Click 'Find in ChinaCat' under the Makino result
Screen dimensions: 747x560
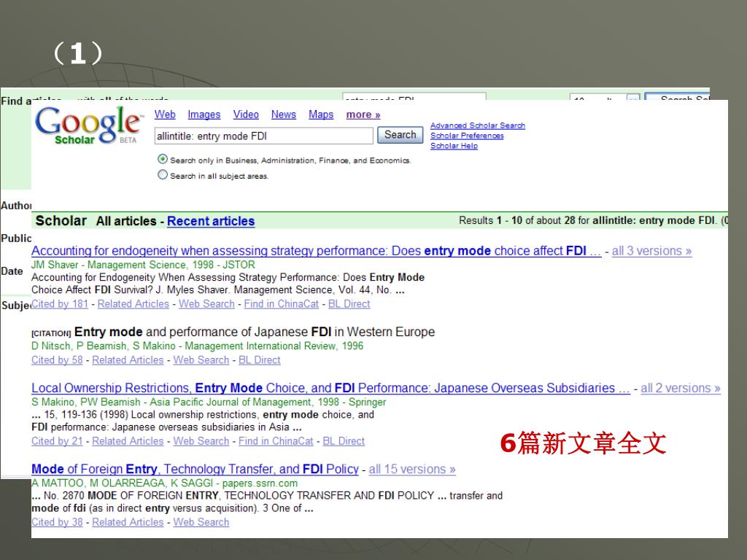click(276, 441)
